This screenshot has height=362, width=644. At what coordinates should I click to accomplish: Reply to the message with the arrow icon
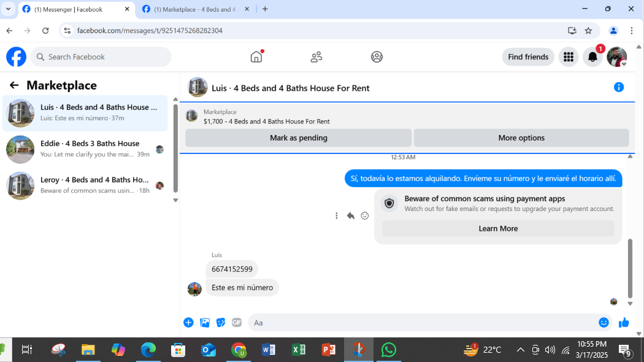point(350,216)
